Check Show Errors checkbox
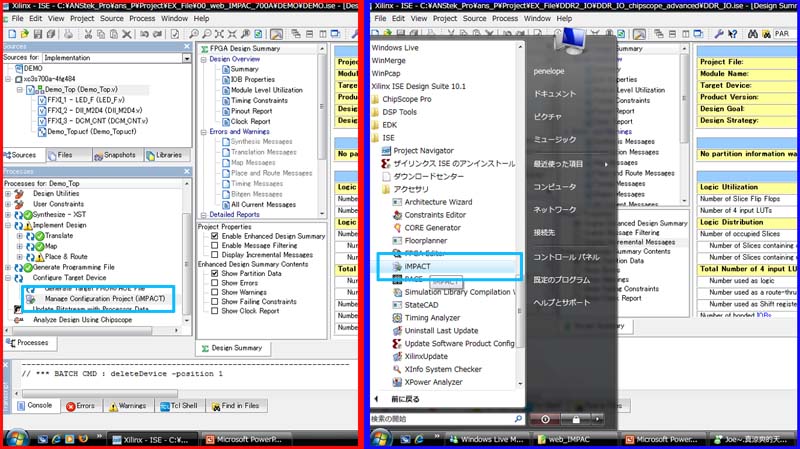800x449 pixels. pyautogui.click(x=214, y=283)
